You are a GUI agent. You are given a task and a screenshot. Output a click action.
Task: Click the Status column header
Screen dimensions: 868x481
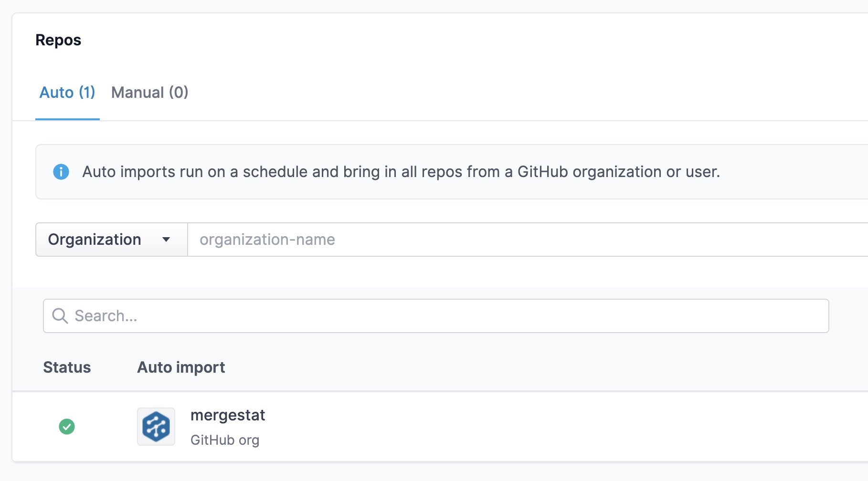pyautogui.click(x=67, y=367)
